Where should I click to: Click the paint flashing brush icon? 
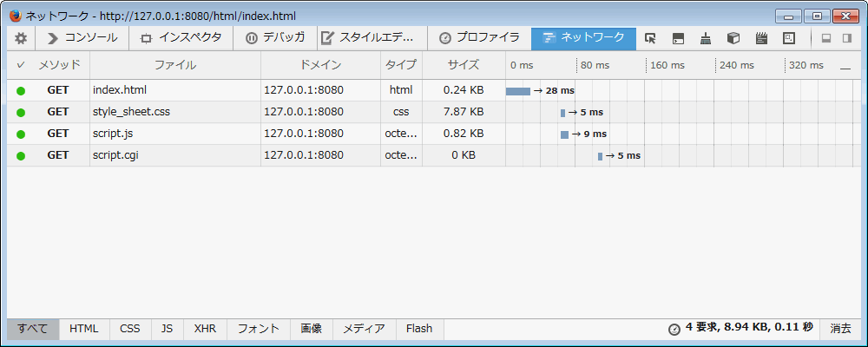[706, 38]
